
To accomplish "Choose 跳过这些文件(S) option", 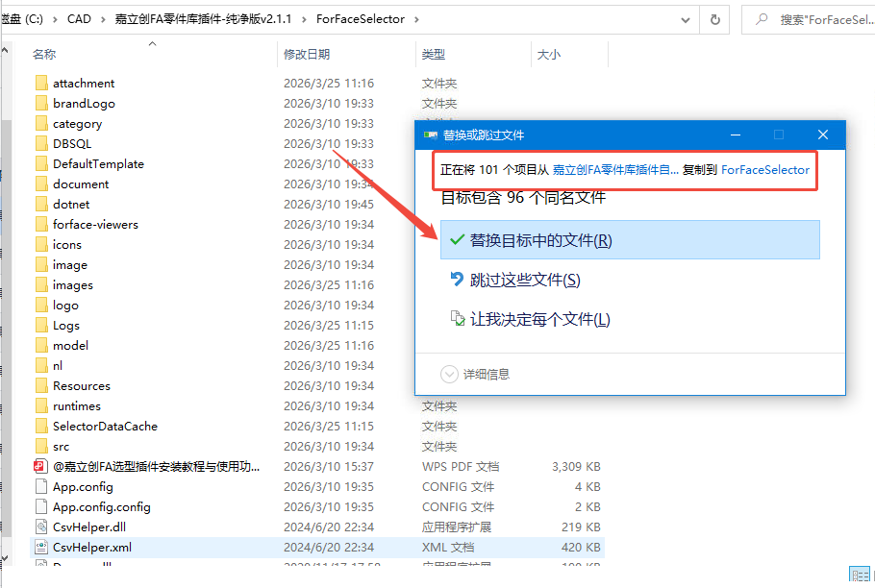I will point(524,280).
